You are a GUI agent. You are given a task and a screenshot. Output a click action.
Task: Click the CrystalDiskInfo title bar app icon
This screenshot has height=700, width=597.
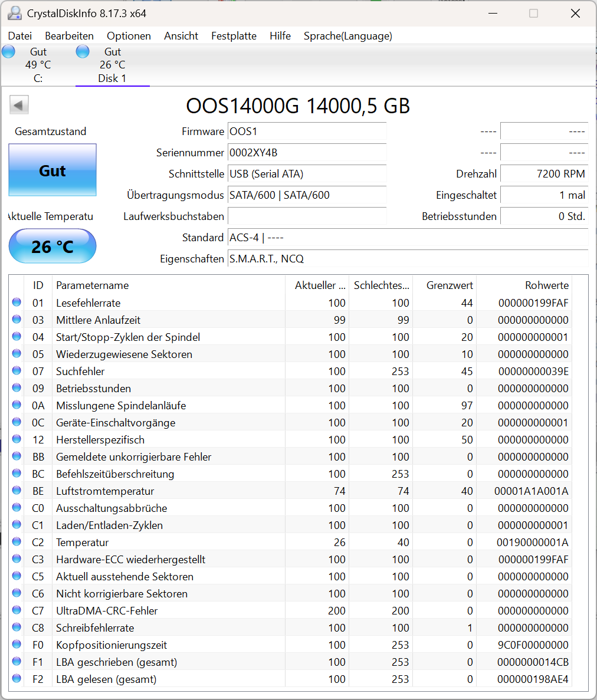pyautogui.click(x=15, y=14)
